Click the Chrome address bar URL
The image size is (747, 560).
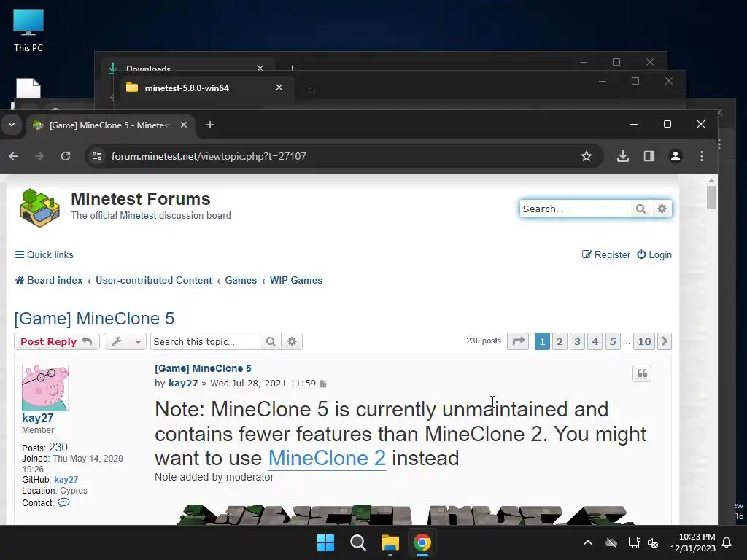(x=209, y=156)
